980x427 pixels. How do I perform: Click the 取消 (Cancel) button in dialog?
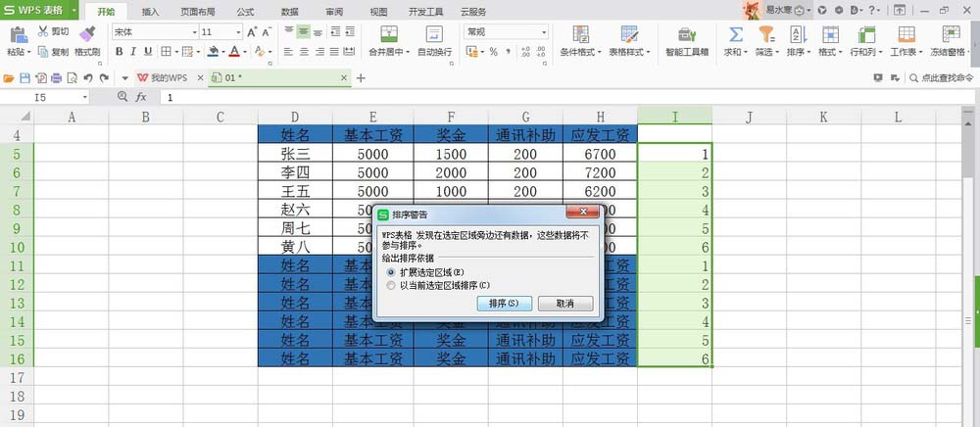click(565, 304)
